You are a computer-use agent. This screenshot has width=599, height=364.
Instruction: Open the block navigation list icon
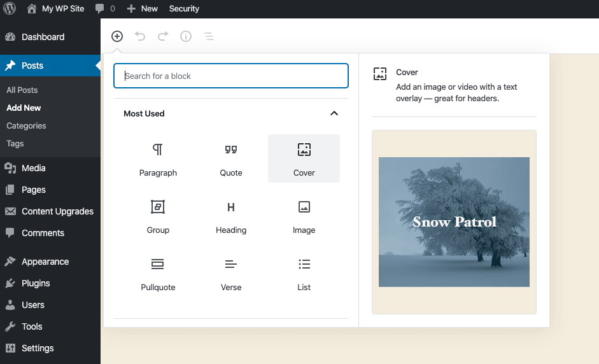pyautogui.click(x=209, y=36)
